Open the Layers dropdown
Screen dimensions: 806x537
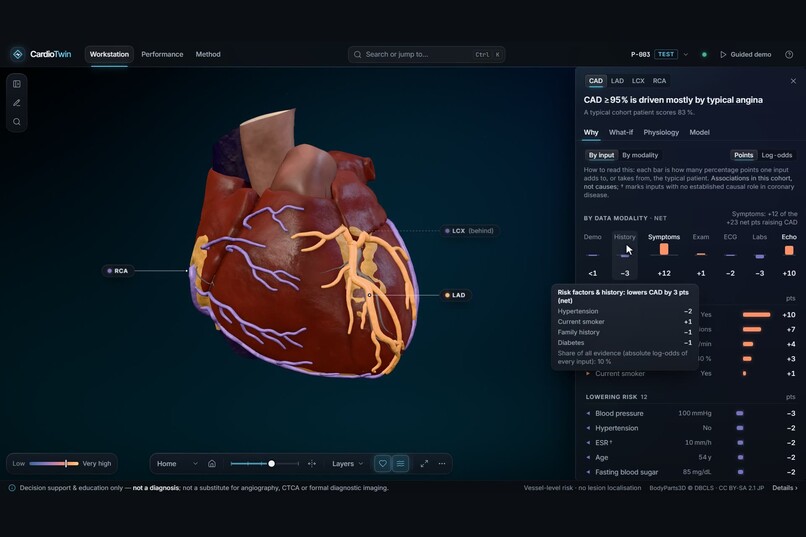point(347,464)
